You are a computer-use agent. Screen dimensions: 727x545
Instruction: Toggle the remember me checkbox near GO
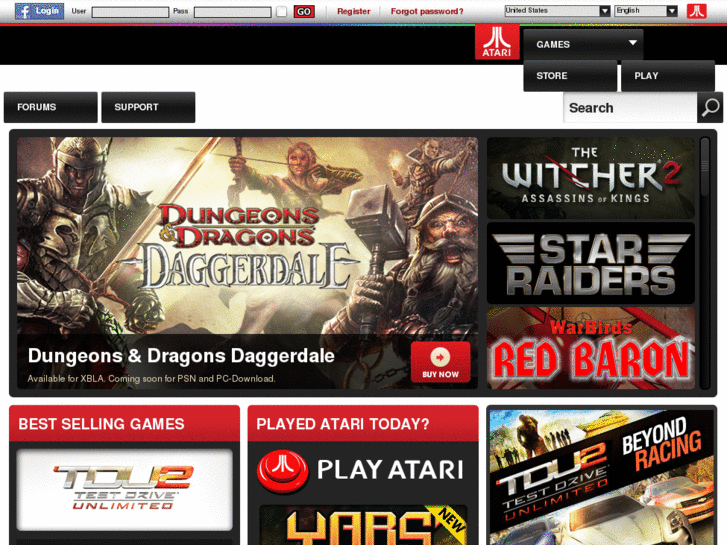tap(281, 12)
